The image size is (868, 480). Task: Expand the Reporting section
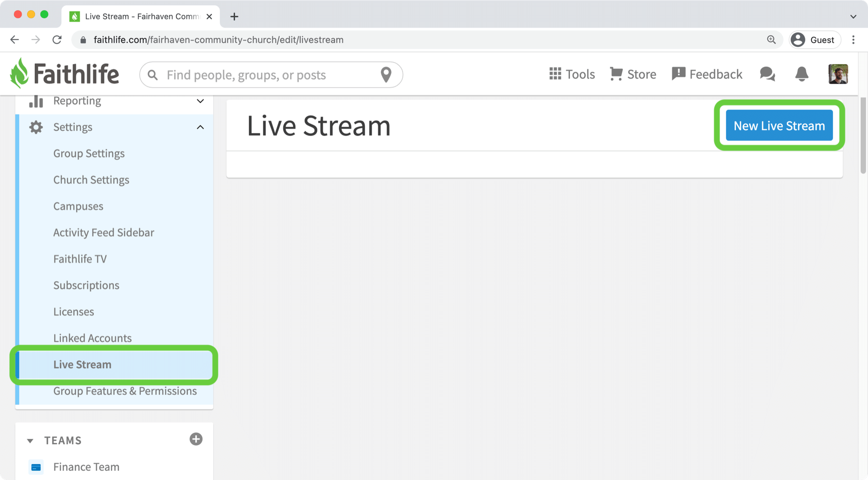pos(200,101)
